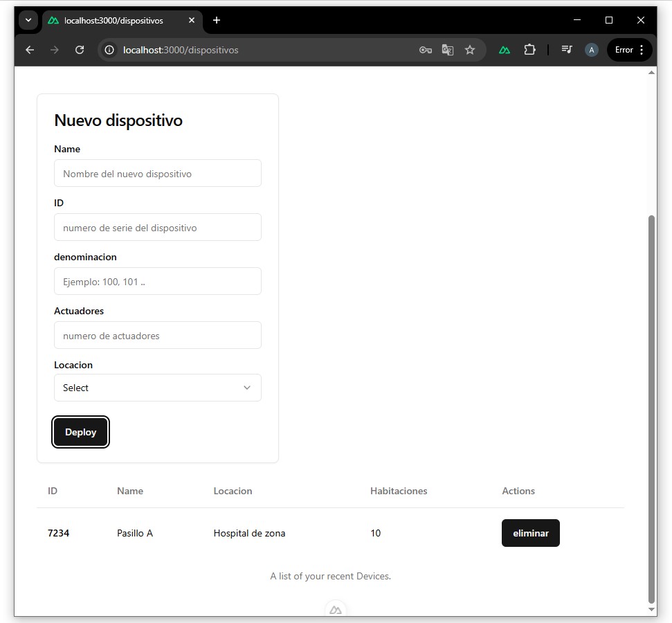Open the Extensions puzzle icon
The image size is (672, 623).
point(529,50)
